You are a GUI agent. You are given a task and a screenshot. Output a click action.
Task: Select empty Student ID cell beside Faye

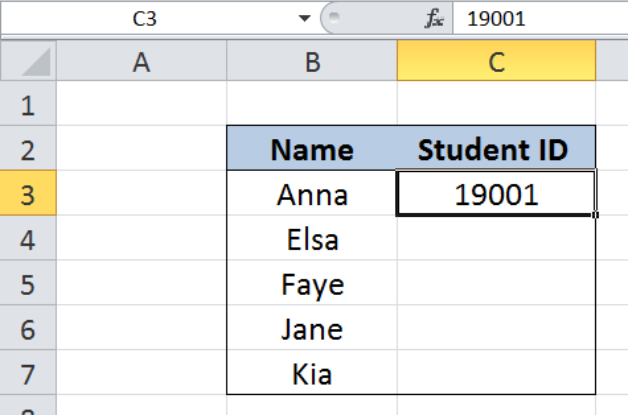tap(496, 283)
